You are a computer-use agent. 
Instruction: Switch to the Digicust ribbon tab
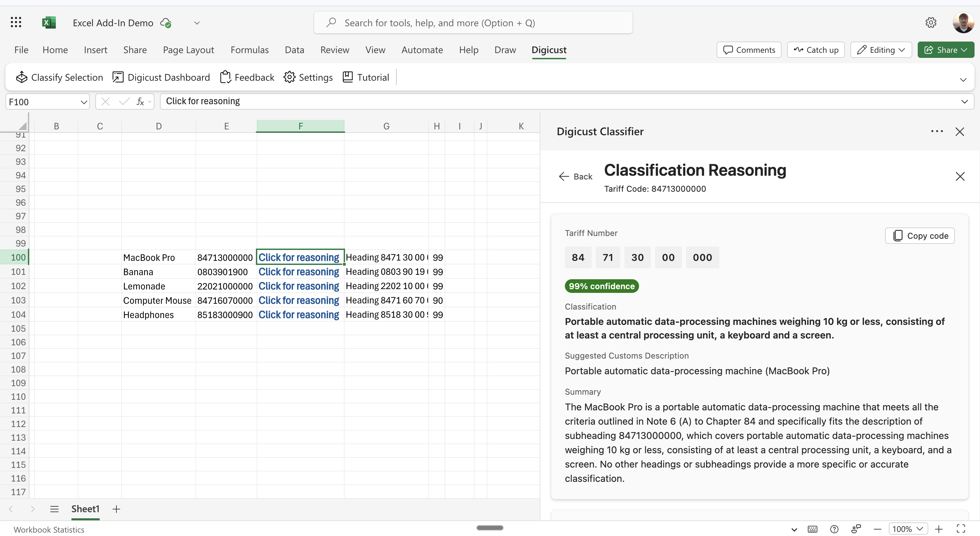tap(549, 50)
